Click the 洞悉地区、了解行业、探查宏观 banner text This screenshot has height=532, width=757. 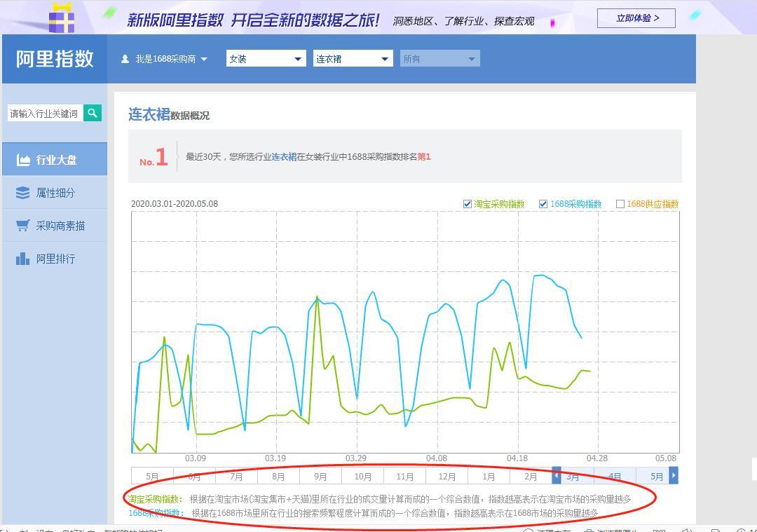(x=463, y=21)
